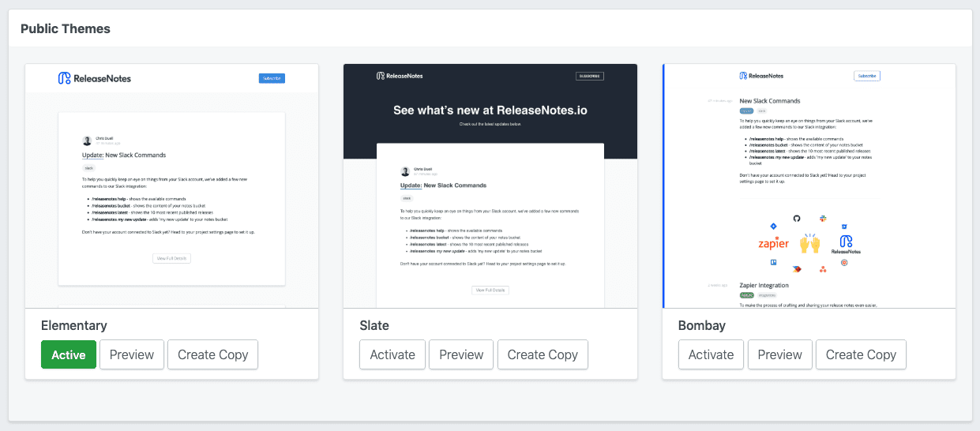This screenshot has height=431, width=980.
Task: Create a copy of the Elementary theme
Action: pyautogui.click(x=212, y=354)
